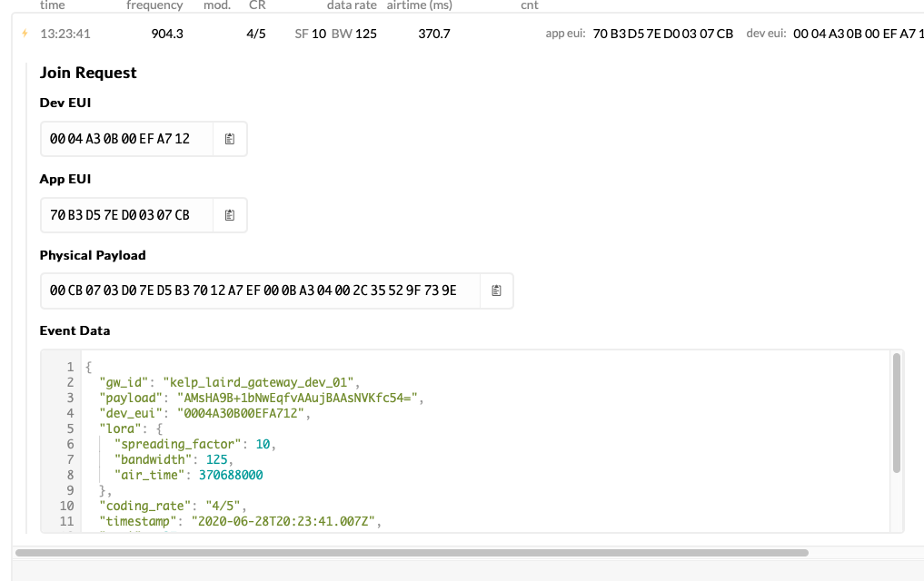Image resolution: width=924 pixels, height=581 pixels.
Task: Click the Physical Payload hex field
Action: click(x=260, y=290)
